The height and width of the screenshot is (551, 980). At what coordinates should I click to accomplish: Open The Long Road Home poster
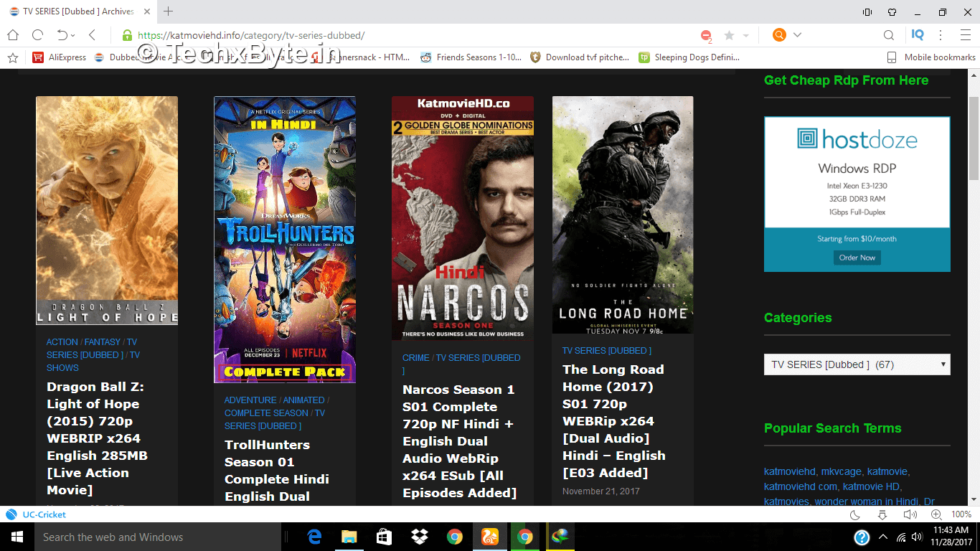pyautogui.click(x=623, y=215)
